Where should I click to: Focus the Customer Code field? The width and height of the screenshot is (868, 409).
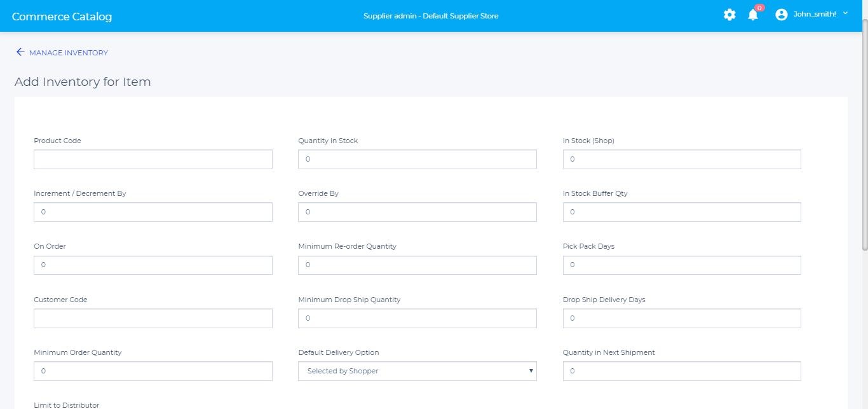[x=153, y=318]
